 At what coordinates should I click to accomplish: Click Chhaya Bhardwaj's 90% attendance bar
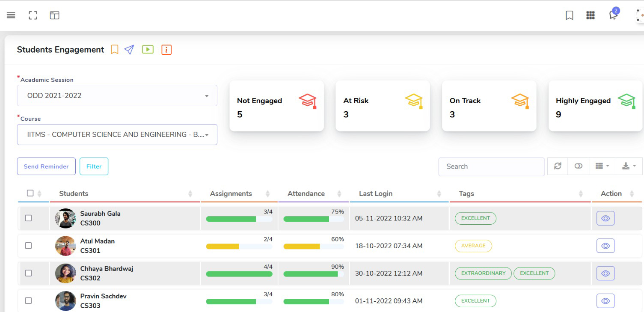314,274
